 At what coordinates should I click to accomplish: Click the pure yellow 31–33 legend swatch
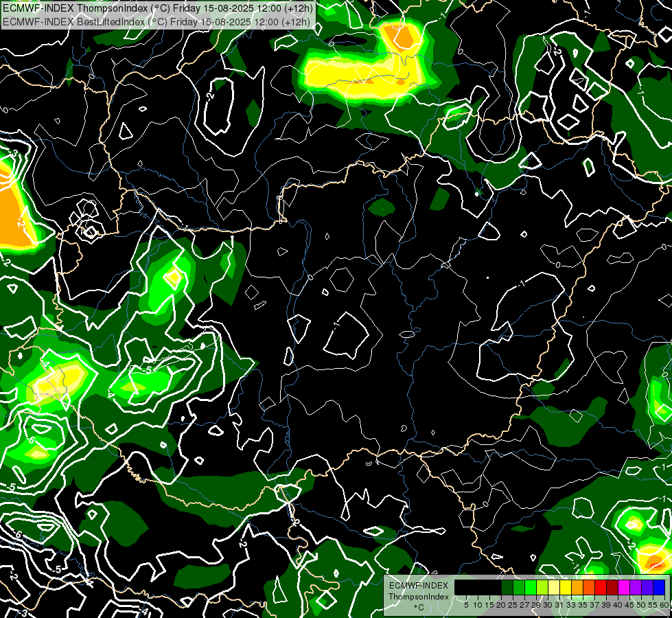coord(566,587)
